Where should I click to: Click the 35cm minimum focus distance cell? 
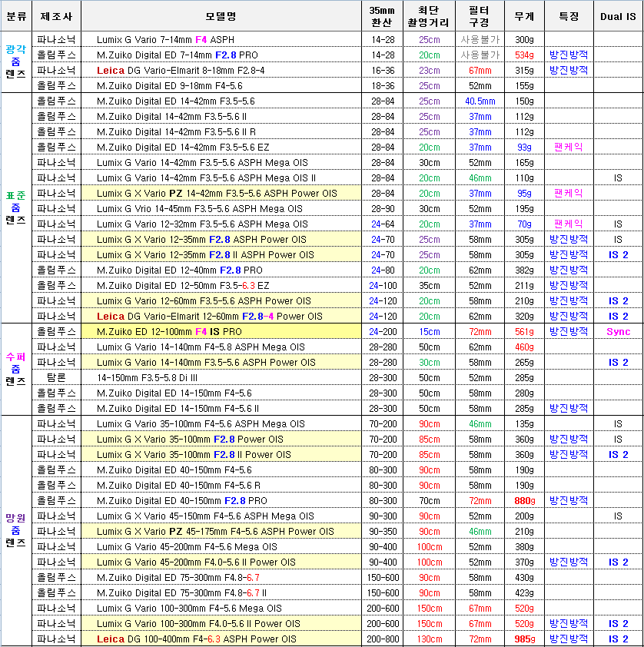point(430,286)
